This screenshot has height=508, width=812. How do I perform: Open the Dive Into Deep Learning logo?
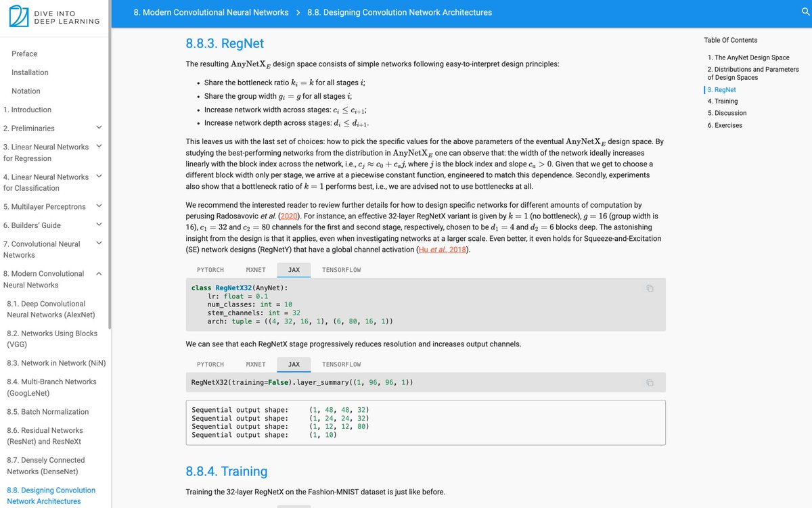coord(55,16)
